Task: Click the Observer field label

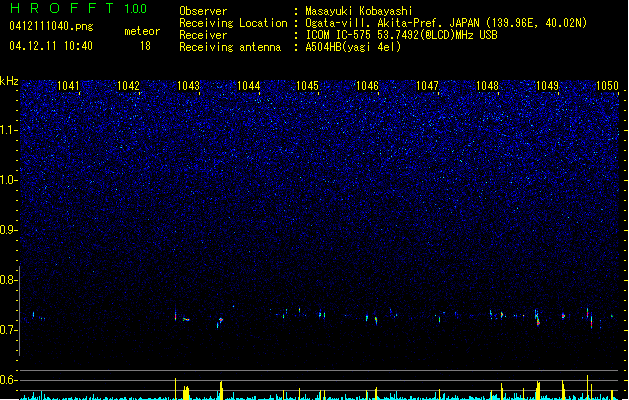Action: (203, 11)
